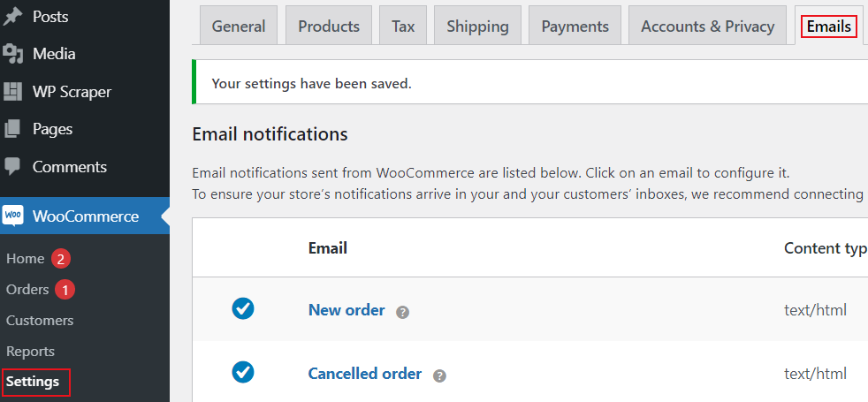Go to WooCommerce Home submenu item
Image resolution: width=868 pixels, height=402 pixels.
[x=26, y=258]
